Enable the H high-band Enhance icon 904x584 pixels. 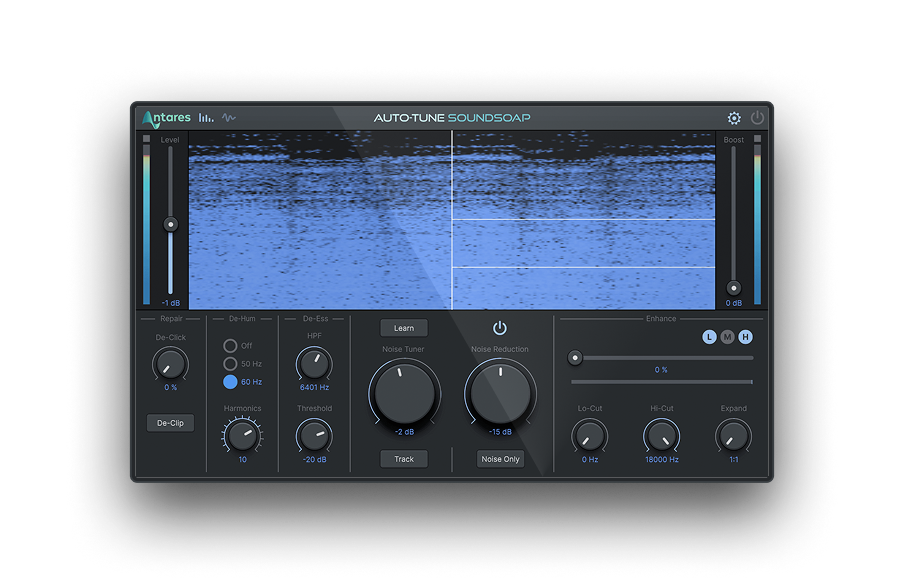747,336
